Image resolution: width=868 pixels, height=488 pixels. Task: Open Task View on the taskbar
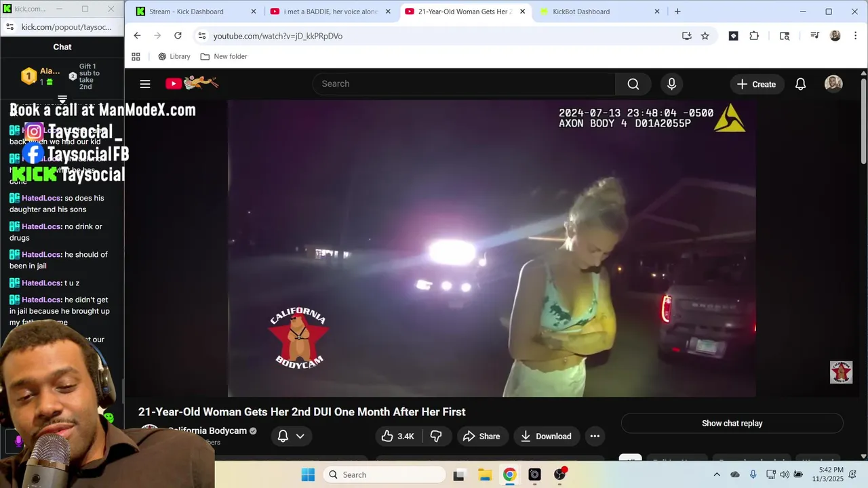click(459, 474)
